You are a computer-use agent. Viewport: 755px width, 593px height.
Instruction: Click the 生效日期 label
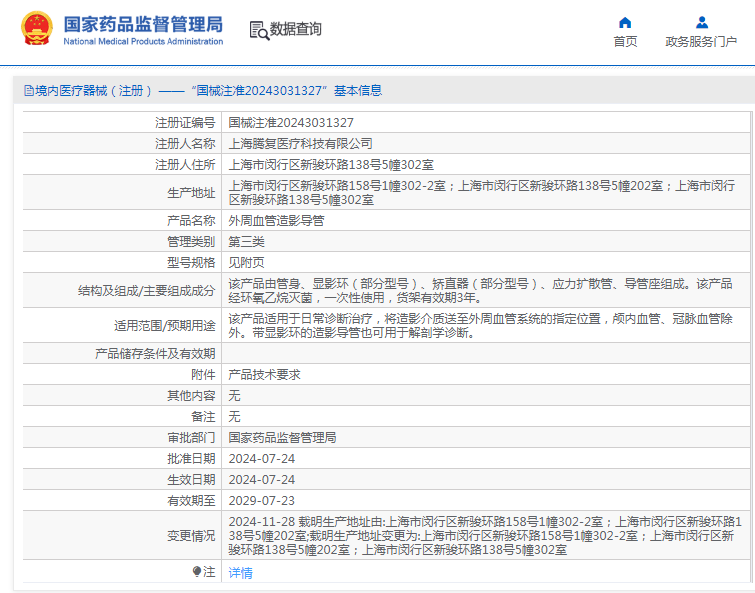[191, 479]
